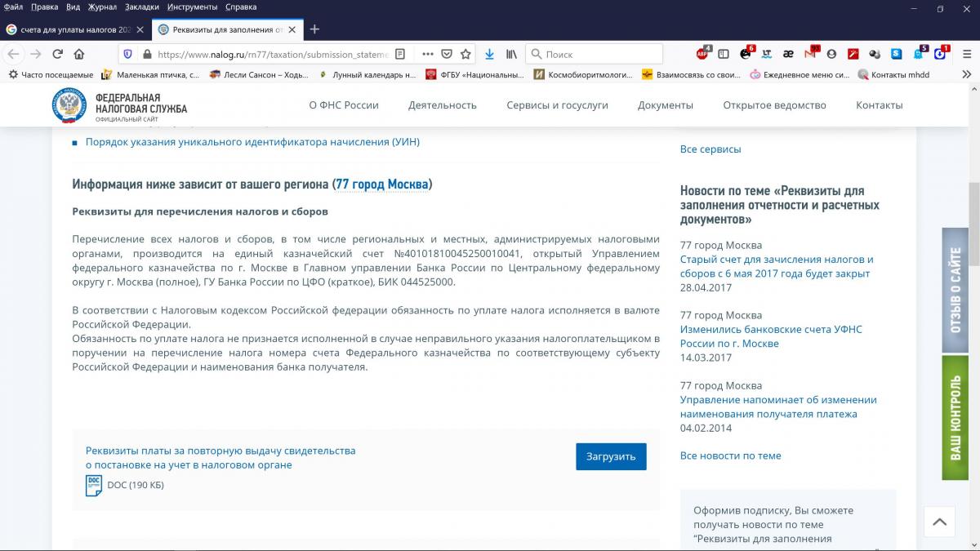Click the scroll-to-top arrow button
This screenshot has height=551, width=980.
point(939,522)
